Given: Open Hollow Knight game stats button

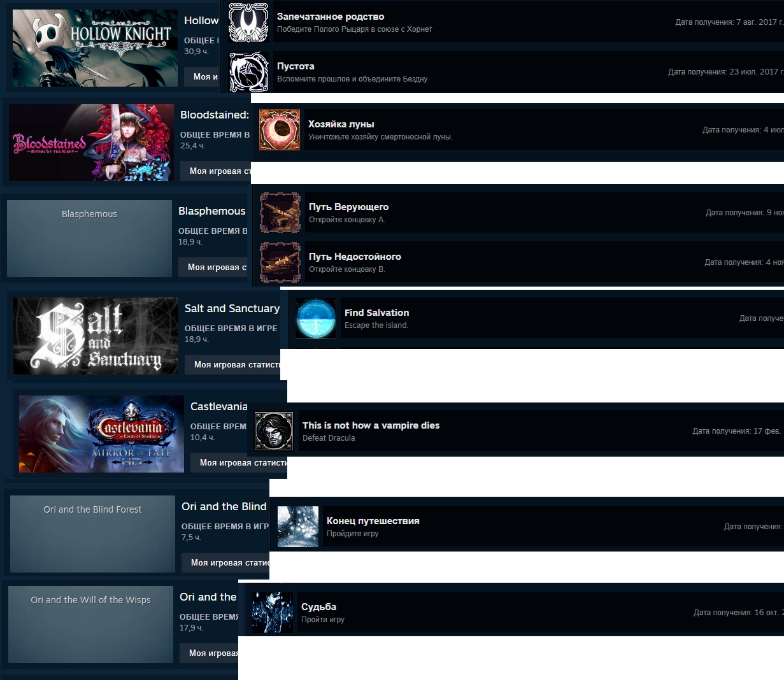Looking at the screenshot, I should tap(202, 76).
